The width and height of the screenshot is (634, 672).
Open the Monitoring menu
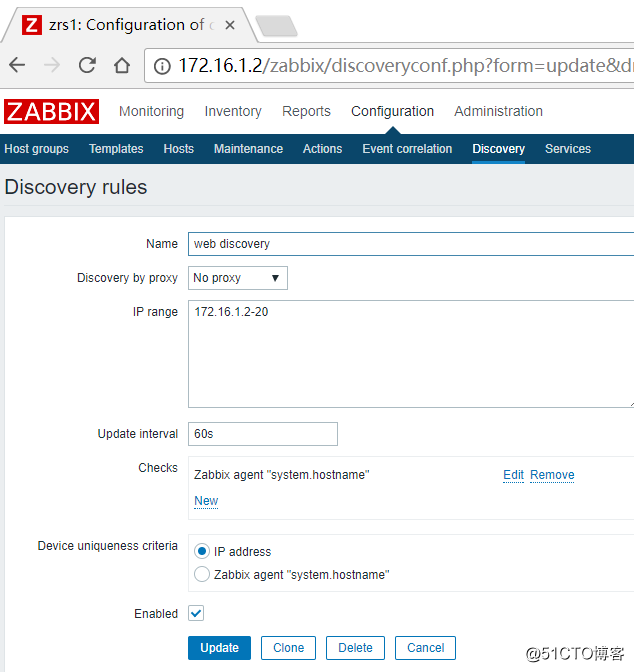pyautogui.click(x=151, y=111)
